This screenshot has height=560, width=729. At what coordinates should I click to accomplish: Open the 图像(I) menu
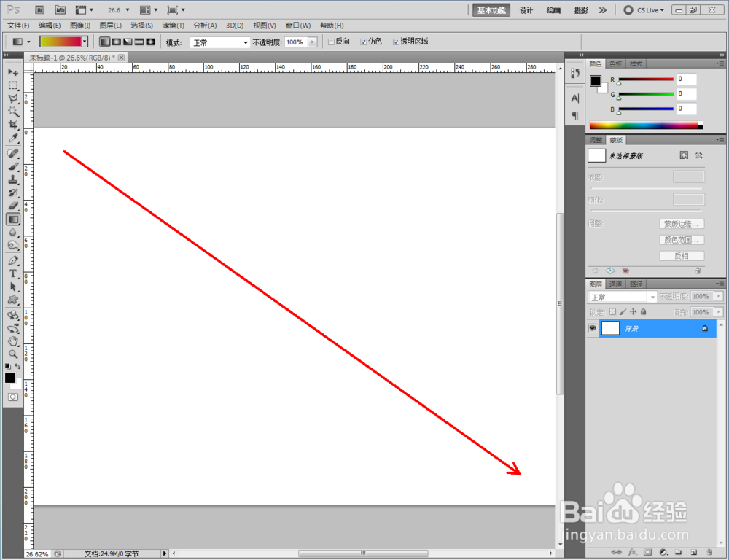[x=80, y=26]
